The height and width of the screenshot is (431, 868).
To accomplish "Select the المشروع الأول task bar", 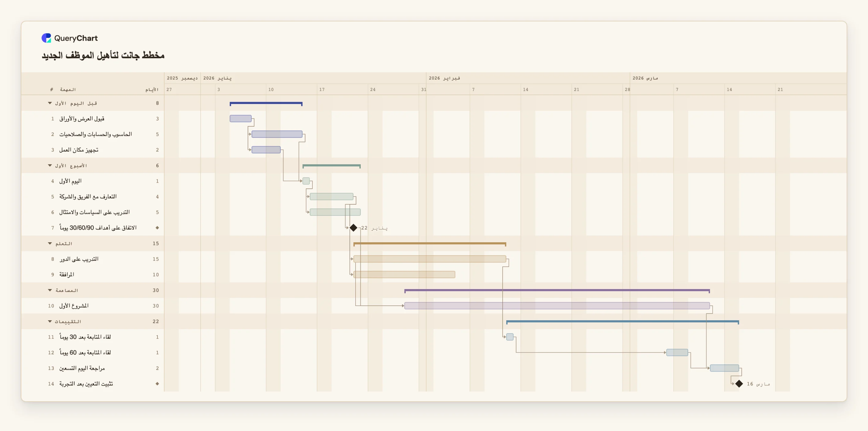I will [557, 306].
